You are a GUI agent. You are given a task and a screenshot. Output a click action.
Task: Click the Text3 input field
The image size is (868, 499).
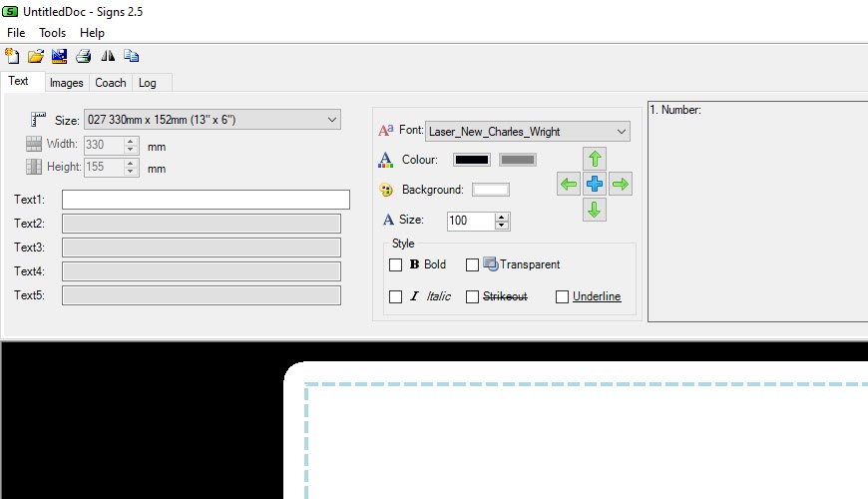tap(202, 248)
